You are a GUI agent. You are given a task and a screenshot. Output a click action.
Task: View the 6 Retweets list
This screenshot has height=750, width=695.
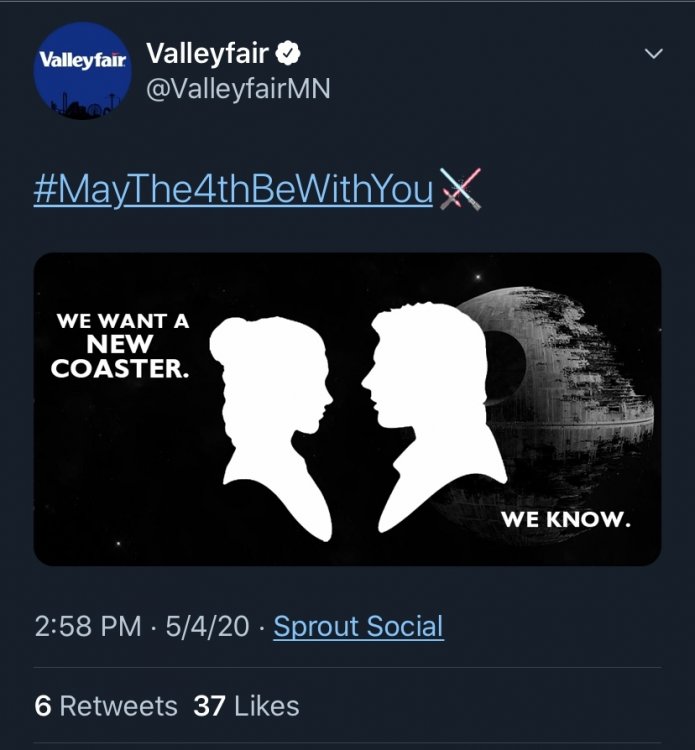coord(106,706)
